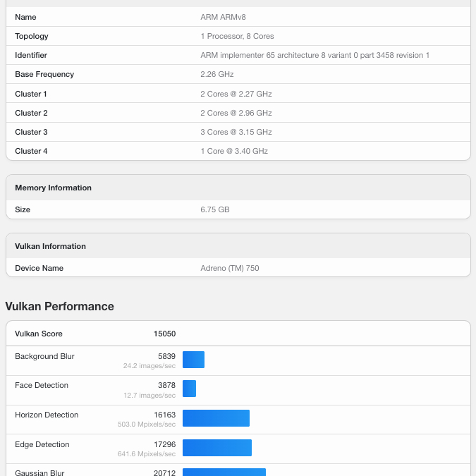Click the Gaussian Blur score bar
This screenshot has height=476, width=476.
pyautogui.click(x=224, y=472)
